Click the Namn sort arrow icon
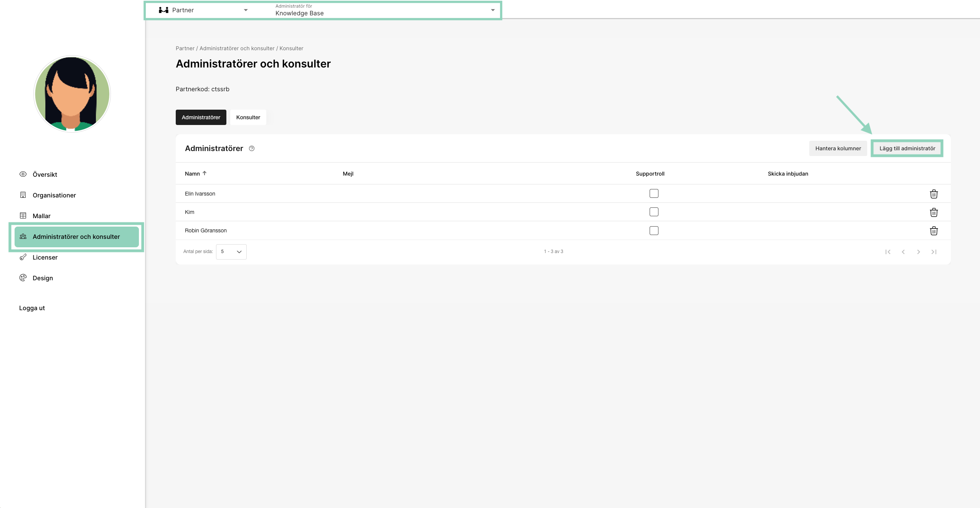980x508 pixels. point(205,173)
